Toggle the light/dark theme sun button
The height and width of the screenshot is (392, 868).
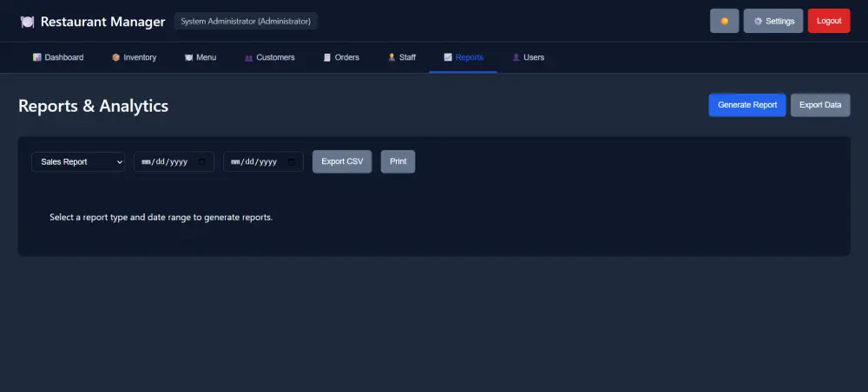[724, 21]
